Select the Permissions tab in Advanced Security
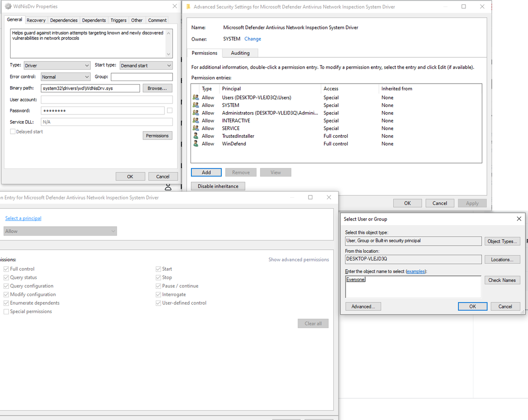 pyautogui.click(x=205, y=53)
